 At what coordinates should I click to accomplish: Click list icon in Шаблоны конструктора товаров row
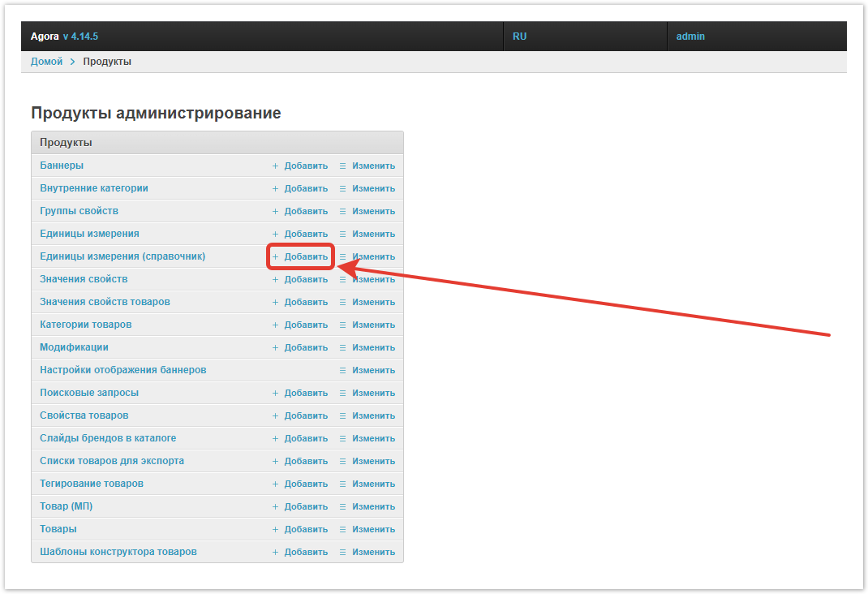(342, 552)
